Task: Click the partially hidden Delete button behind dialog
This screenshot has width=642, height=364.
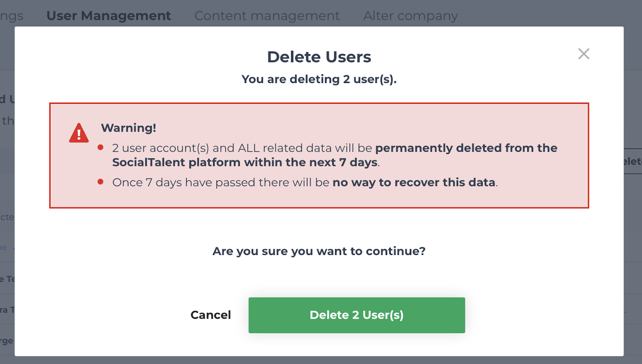Action: tap(633, 161)
